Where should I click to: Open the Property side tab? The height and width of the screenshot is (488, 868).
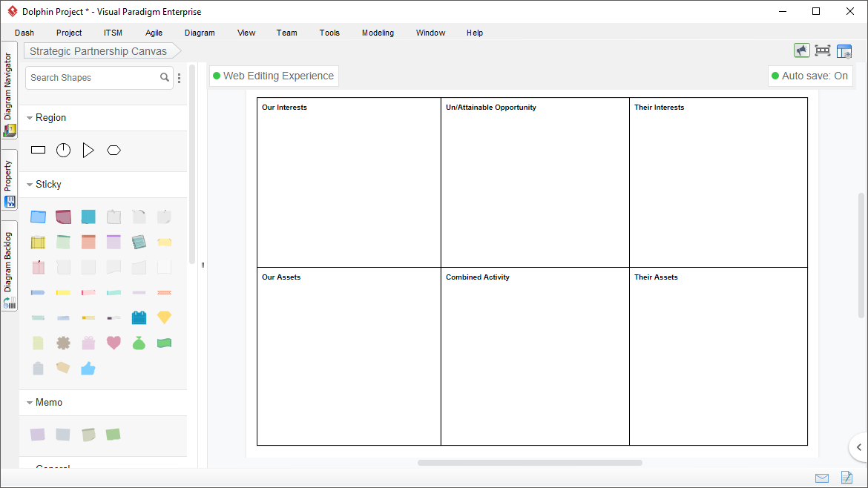coord(9,180)
